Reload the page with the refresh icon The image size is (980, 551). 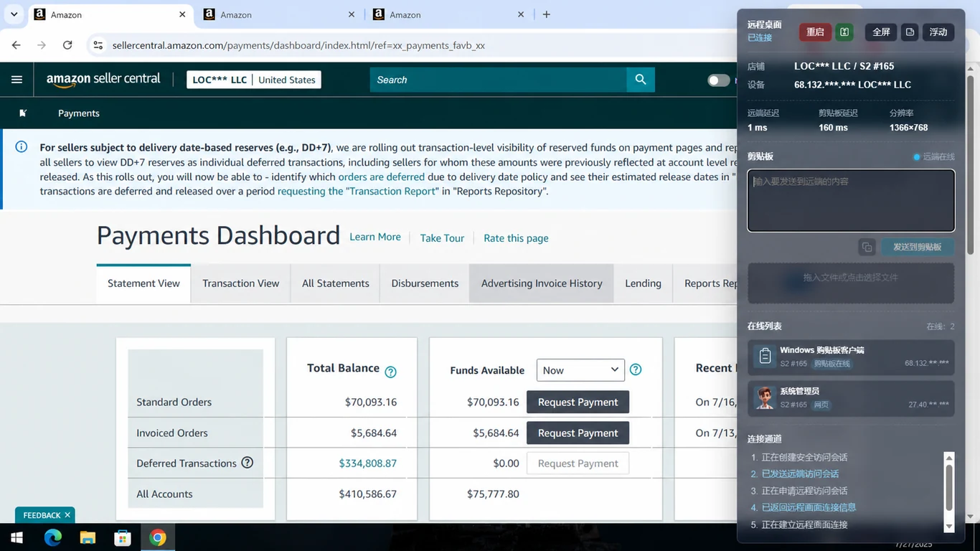(x=67, y=45)
